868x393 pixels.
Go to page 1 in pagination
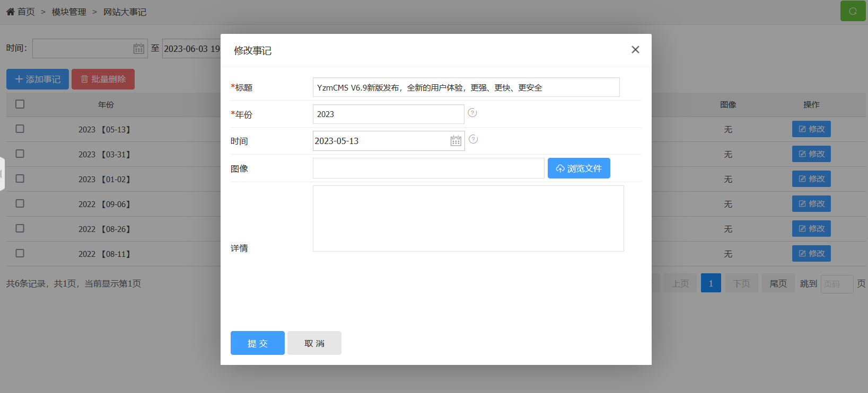pyautogui.click(x=711, y=283)
